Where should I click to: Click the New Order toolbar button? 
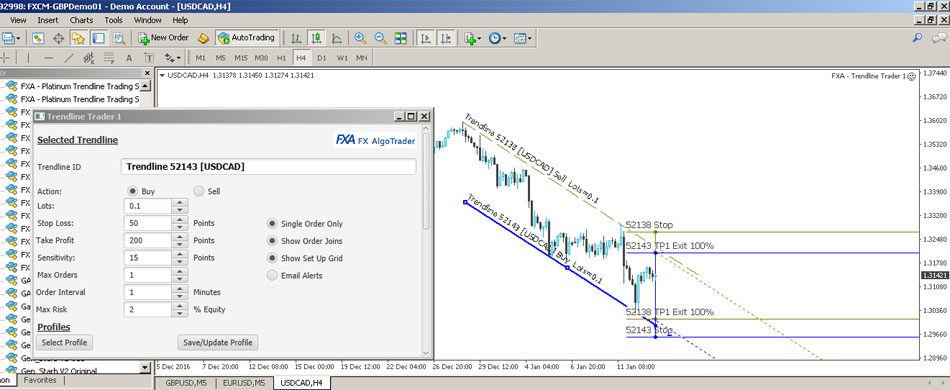pos(164,38)
